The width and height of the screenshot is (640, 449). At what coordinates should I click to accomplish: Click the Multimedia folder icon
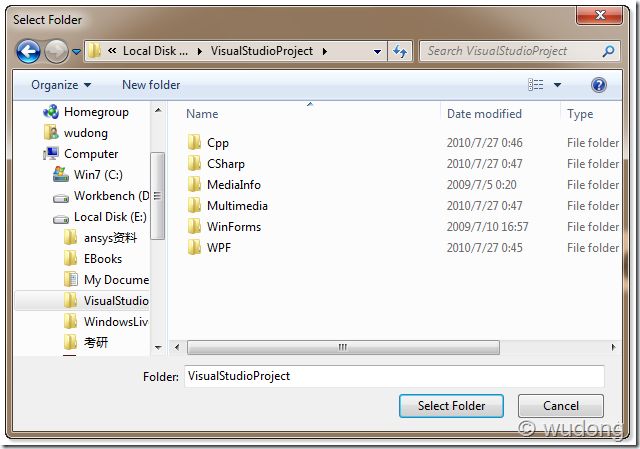(x=194, y=205)
